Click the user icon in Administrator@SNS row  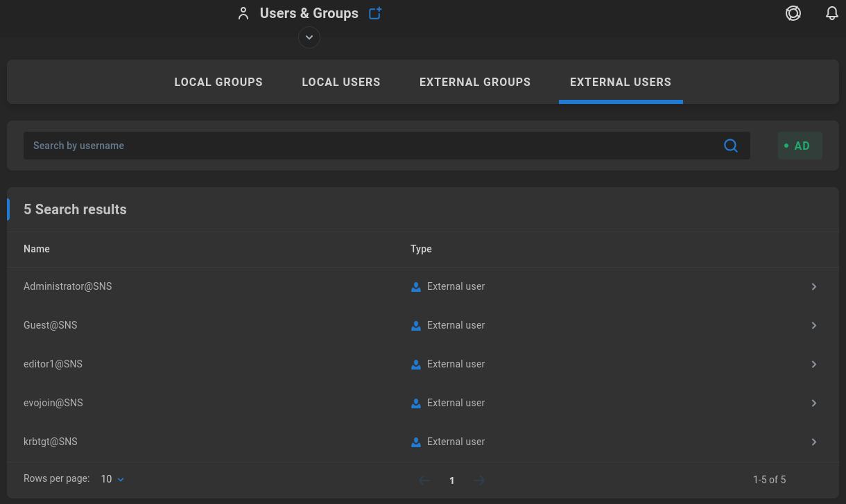tap(416, 286)
